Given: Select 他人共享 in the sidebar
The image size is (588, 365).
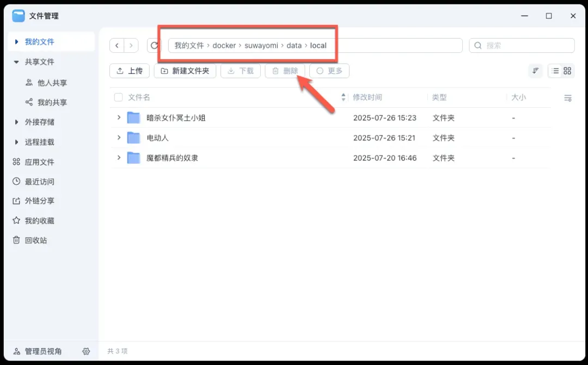Looking at the screenshot, I should pos(52,83).
